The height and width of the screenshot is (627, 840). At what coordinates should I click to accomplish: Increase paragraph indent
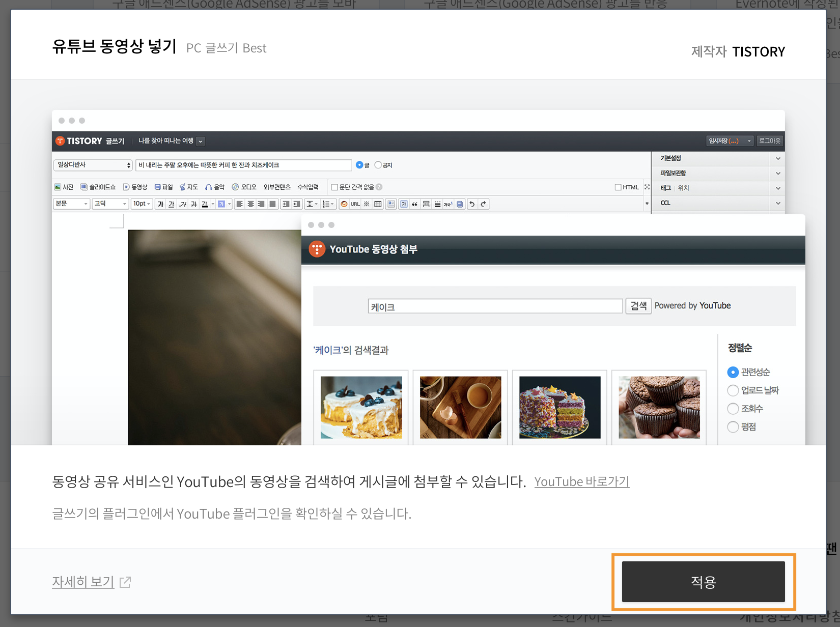click(x=286, y=204)
